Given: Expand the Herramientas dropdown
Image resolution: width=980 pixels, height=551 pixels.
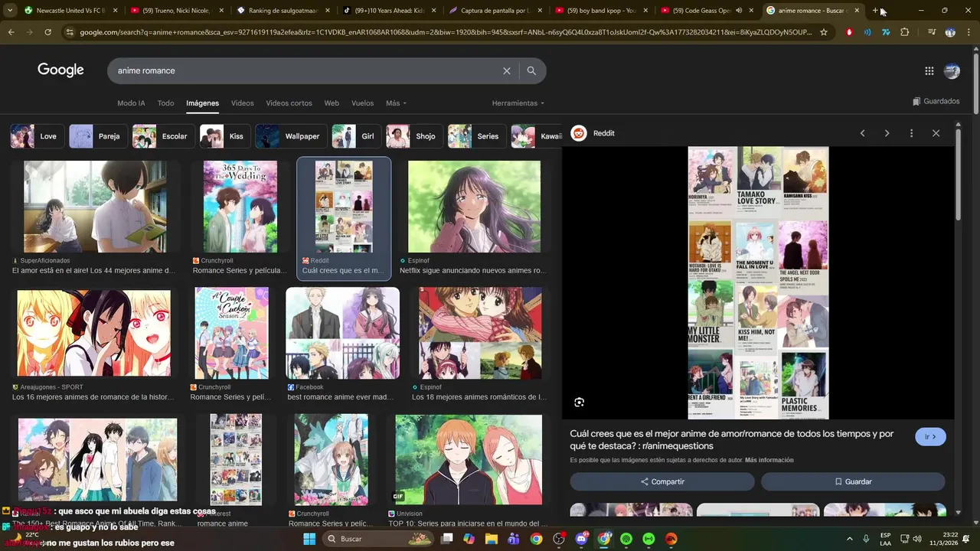Looking at the screenshot, I should 518,103.
